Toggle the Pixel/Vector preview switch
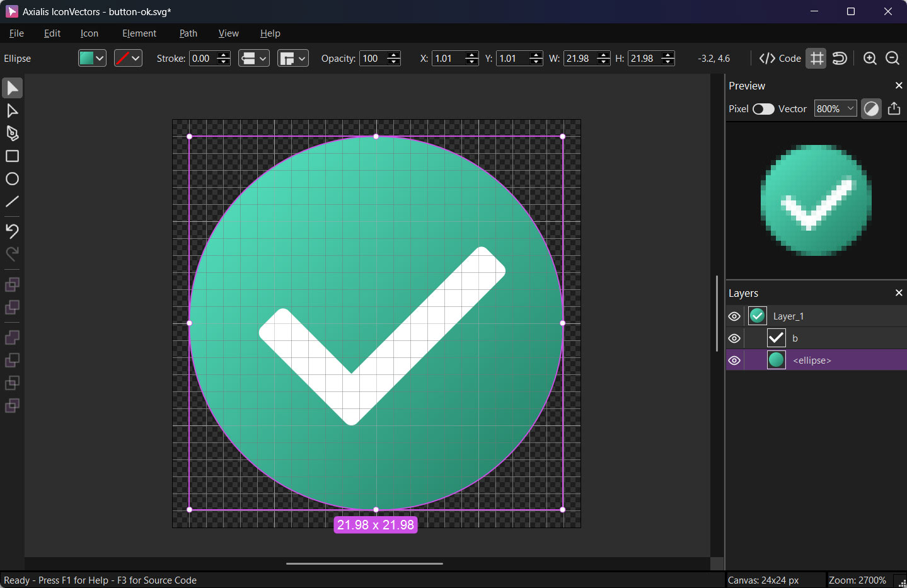 [x=763, y=109]
